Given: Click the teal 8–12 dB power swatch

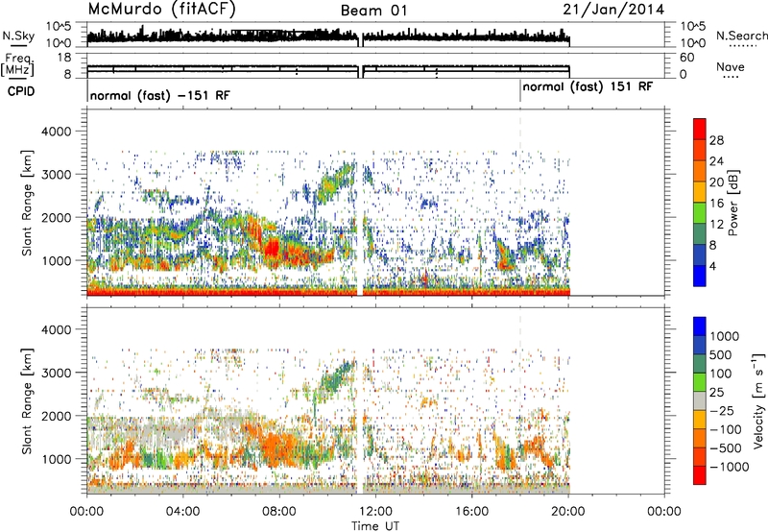Looking at the screenshot, I should coord(700,233).
